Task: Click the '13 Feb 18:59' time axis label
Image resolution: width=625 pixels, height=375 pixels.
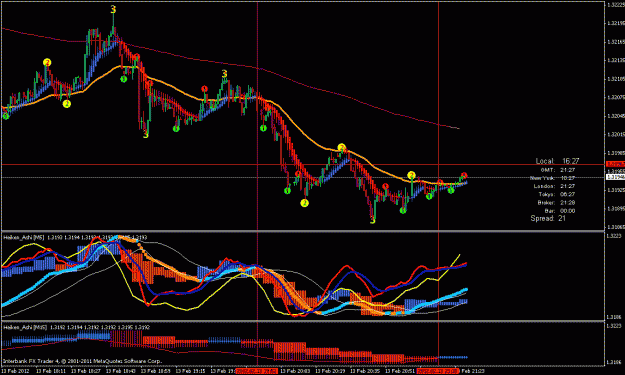Action: [x=155, y=371]
